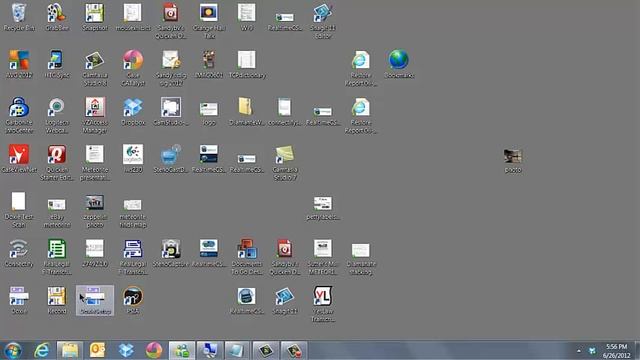The image size is (640, 360).
Task: Launch the StenoCaption desktop shortcut
Action: click(x=171, y=253)
